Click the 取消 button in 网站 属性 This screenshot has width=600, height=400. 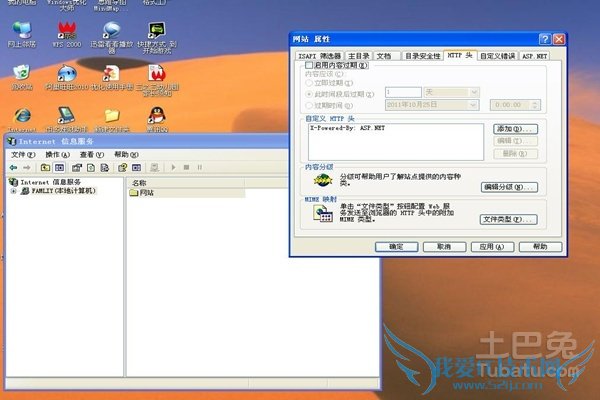(444, 247)
